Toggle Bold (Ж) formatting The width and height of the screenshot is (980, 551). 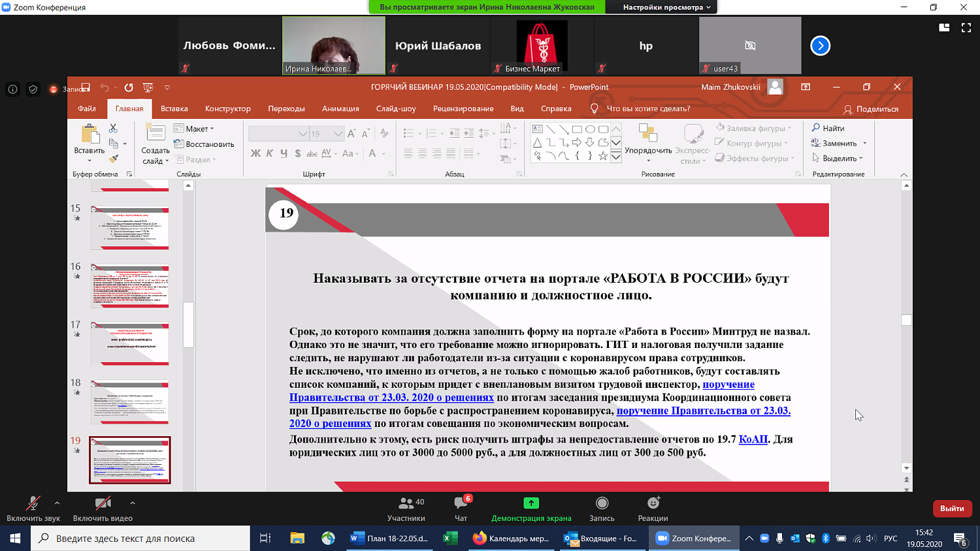(x=255, y=153)
